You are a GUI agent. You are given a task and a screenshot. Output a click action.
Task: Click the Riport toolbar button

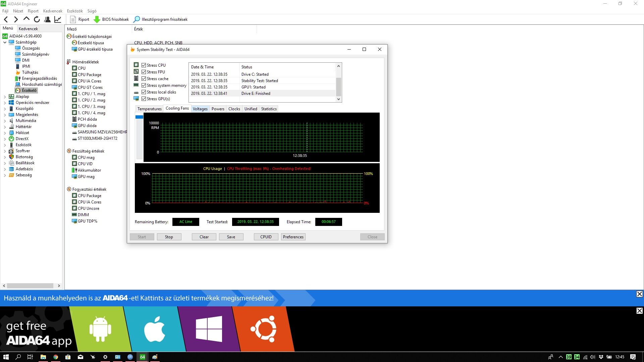pyautogui.click(x=80, y=19)
